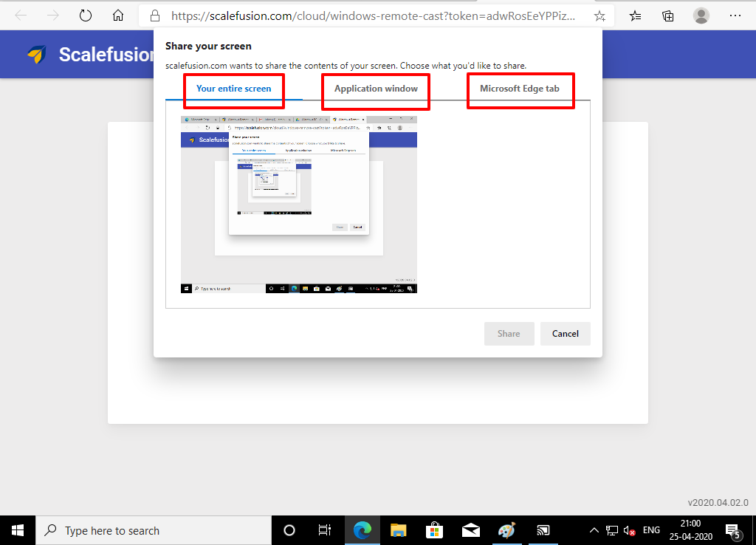
Task: Open the clock showing 21:00
Action: click(690, 530)
